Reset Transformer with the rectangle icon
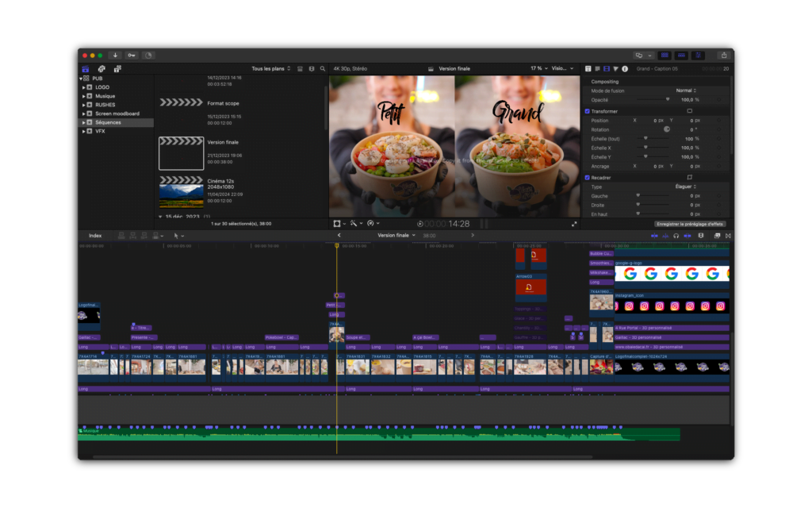812x508 pixels. pyautogui.click(x=689, y=111)
